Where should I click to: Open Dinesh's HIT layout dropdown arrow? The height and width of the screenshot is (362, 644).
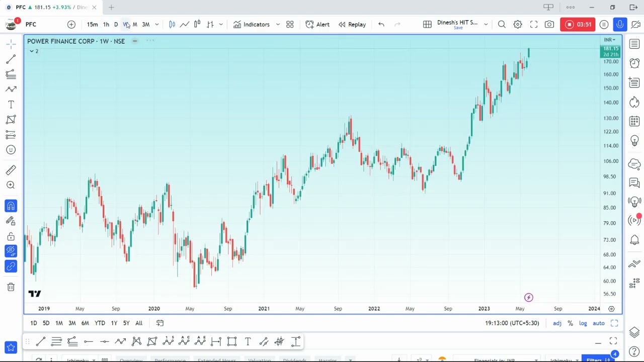[x=486, y=24]
